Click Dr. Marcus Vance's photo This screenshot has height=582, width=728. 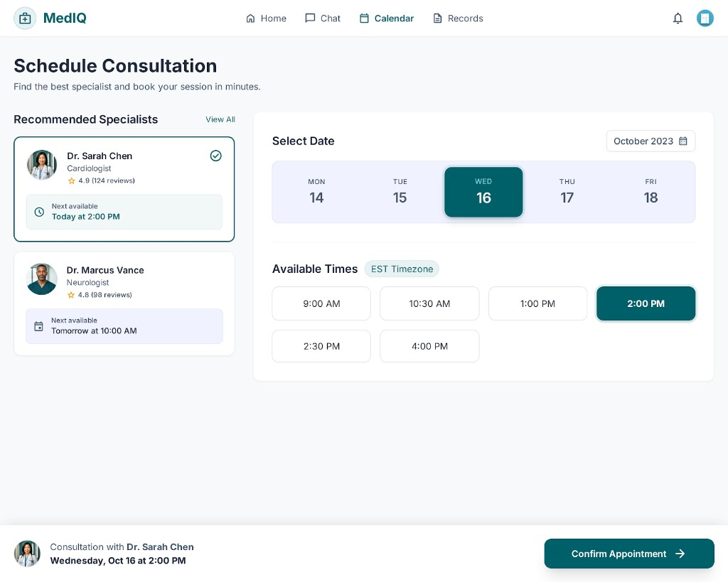[x=42, y=279]
